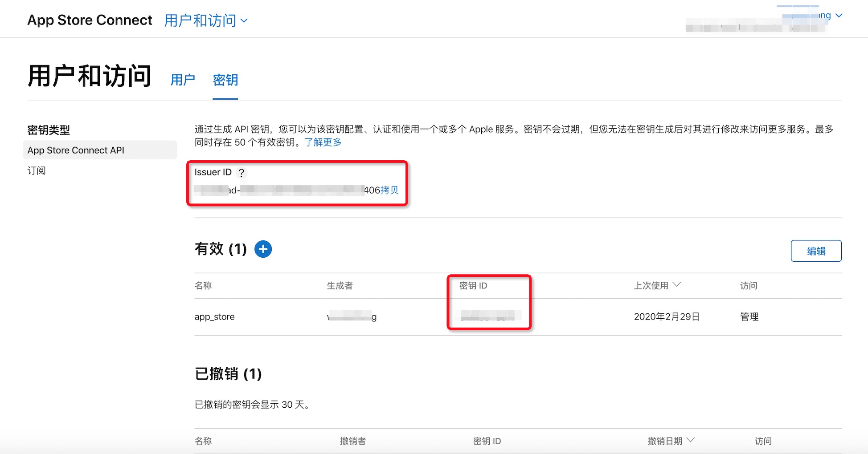Select App Store Connect API key type
Image resolution: width=868 pixels, height=454 pixels.
coord(100,150)
